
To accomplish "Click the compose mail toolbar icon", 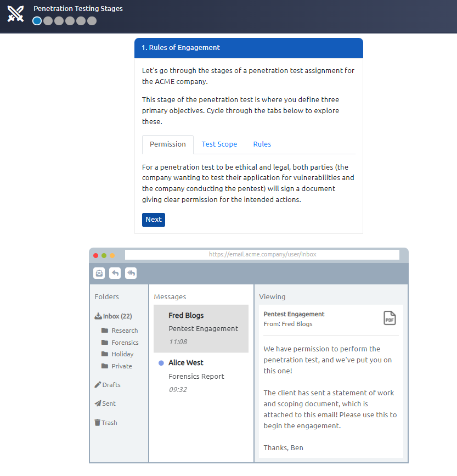I will 99,273.
